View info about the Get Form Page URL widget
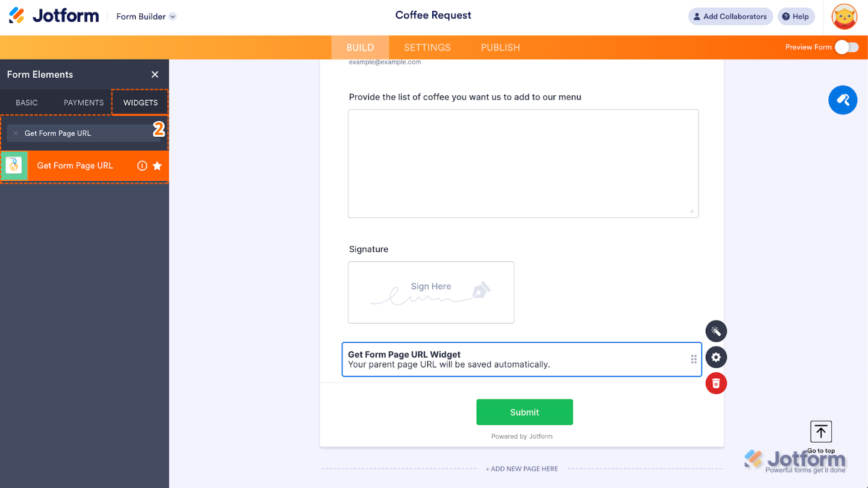 142,165
